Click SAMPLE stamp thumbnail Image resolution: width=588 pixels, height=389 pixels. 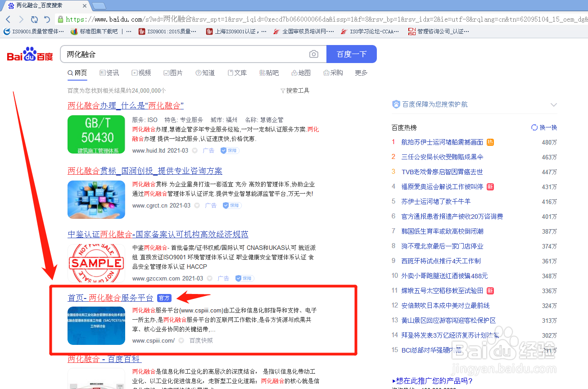96,263
